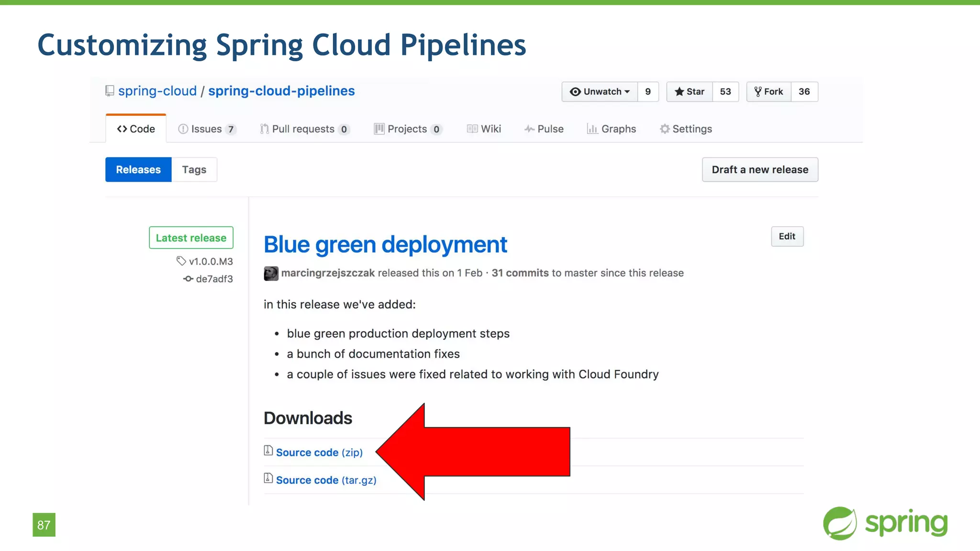The image size is (980, 551).
Task: Click the Spring logo
Action: click(885, 523)
